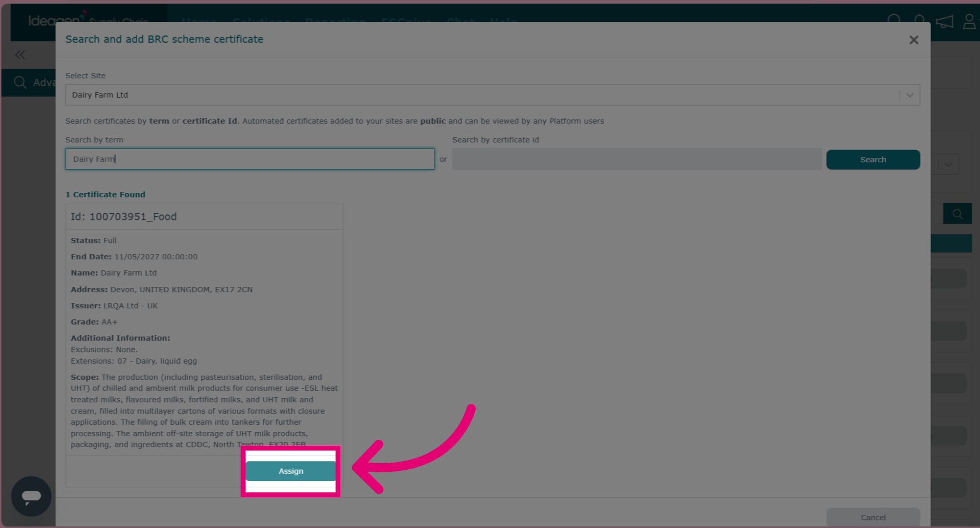Expand the background page dropdown chevron

(x=948, y=164)
